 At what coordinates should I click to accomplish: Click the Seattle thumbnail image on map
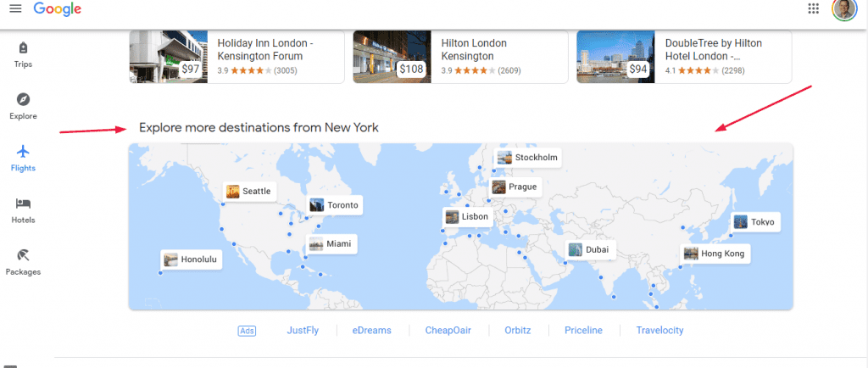pyautogui.click(x=233, y=192)
